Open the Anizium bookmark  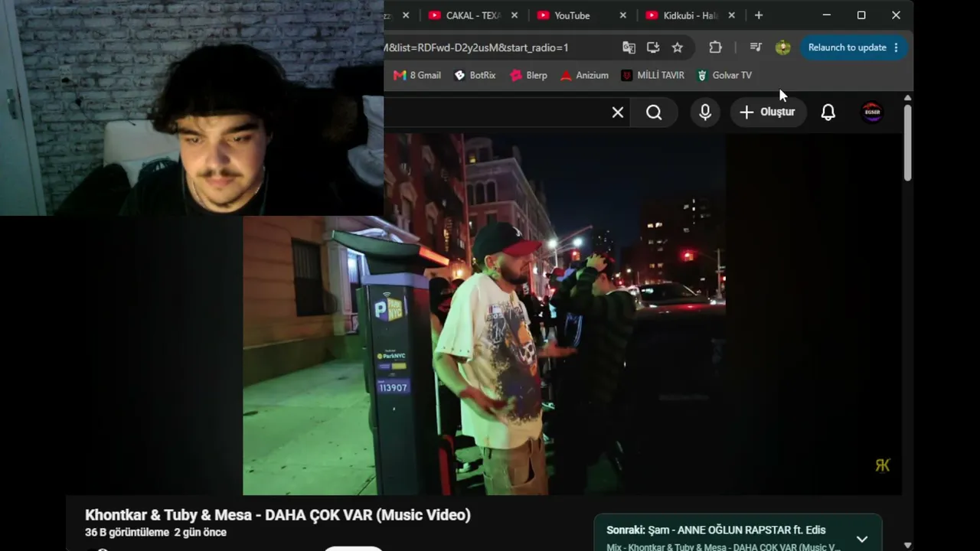tap(584, 75)
